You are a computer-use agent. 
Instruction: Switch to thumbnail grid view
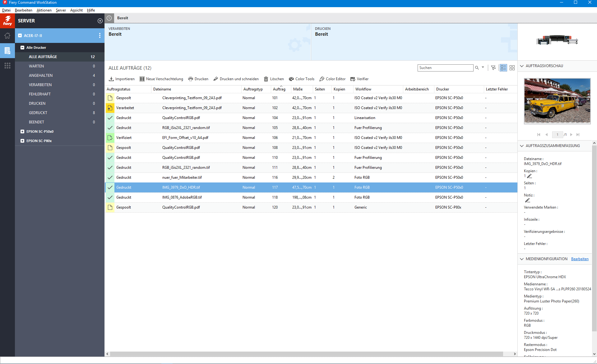coord(512,68)
